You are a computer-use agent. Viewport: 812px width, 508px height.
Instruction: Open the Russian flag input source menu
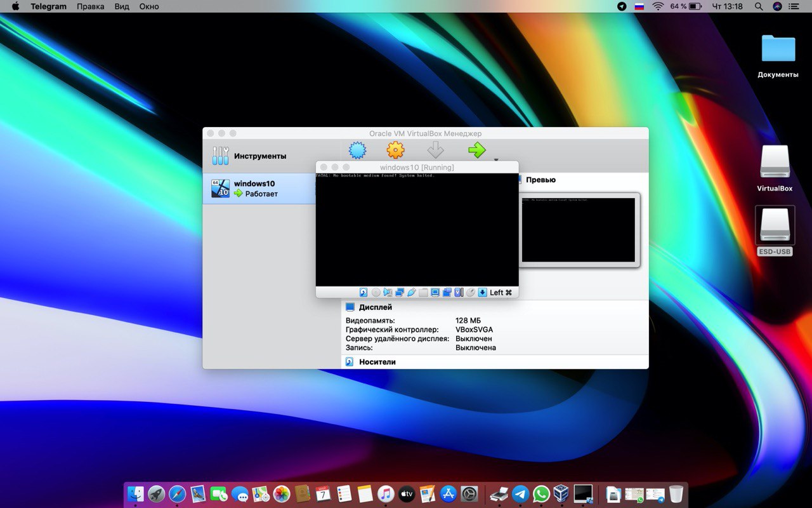[x=639, y=6]
